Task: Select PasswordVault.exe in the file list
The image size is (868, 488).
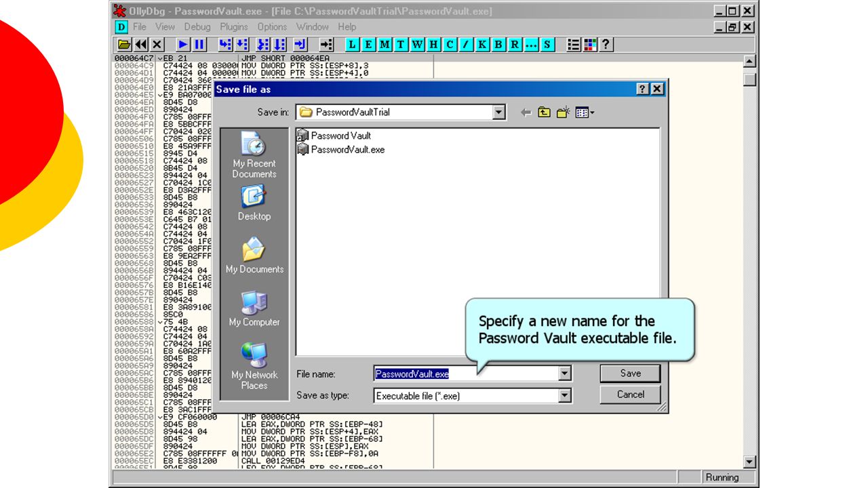Action: (x=341, y=149)
